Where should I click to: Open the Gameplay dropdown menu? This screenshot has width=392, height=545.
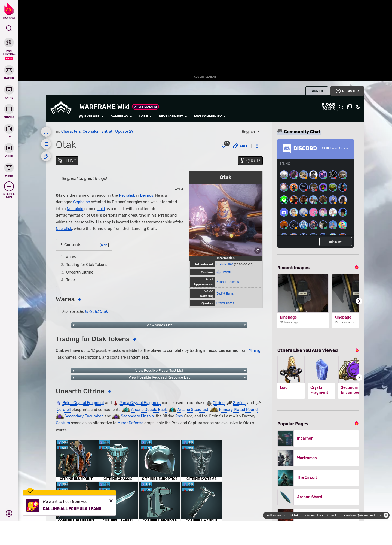coord(121,116)
